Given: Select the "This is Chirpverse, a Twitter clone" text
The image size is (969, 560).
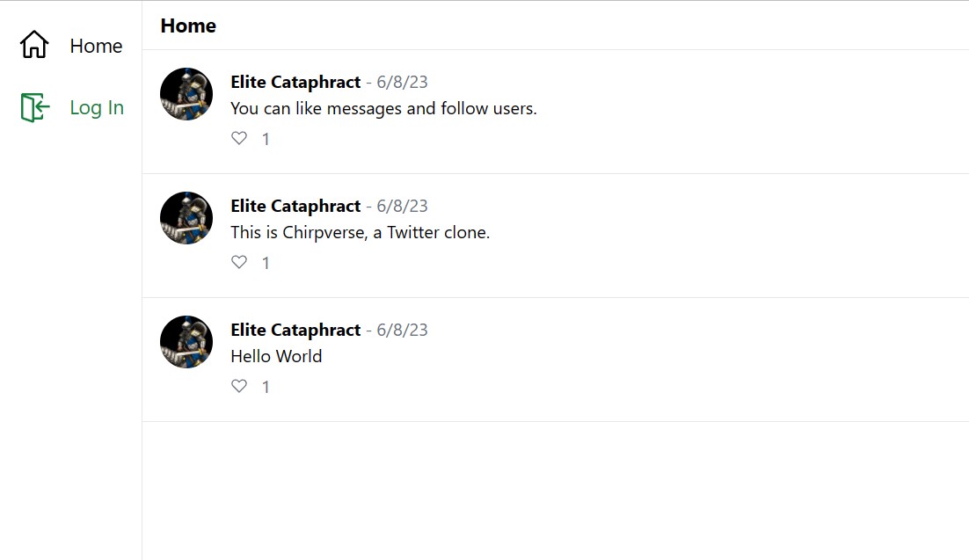Looking at the screenshot, I should point(361,232).
